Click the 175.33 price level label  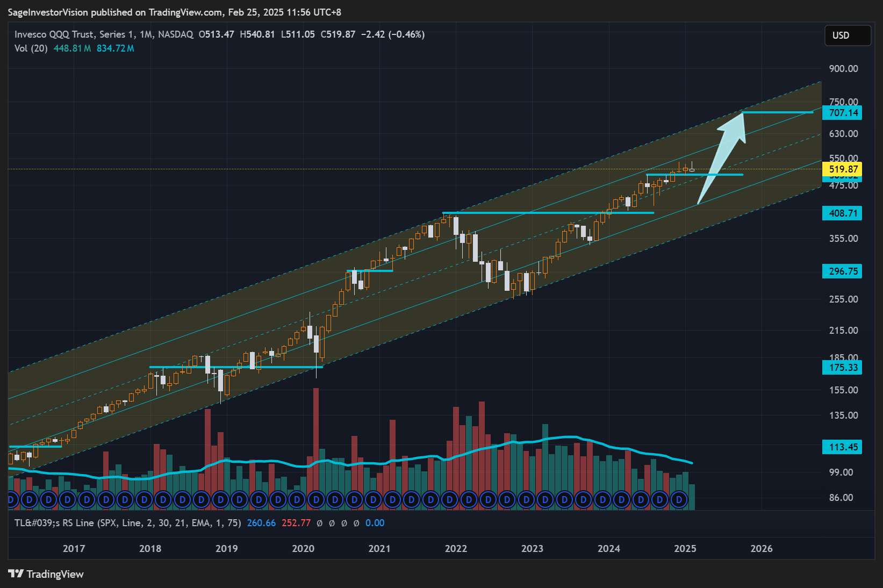[842, 368]
